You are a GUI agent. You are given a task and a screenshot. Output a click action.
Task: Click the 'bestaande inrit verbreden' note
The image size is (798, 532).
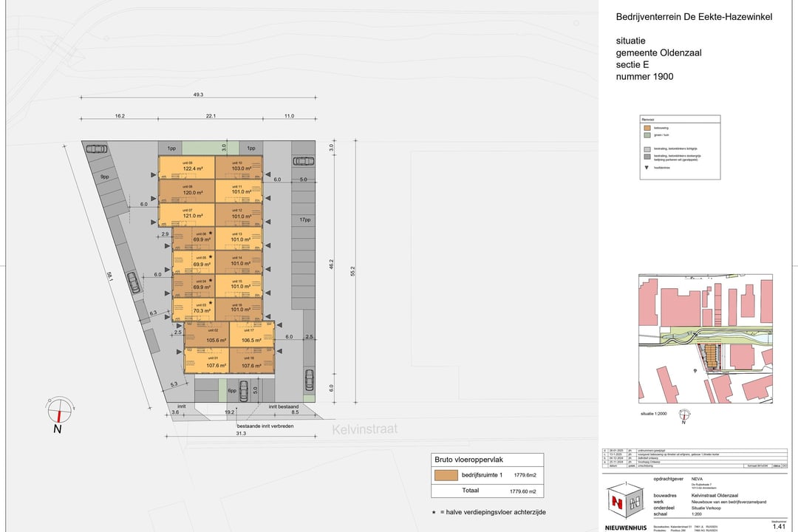[x=265, y=426]
